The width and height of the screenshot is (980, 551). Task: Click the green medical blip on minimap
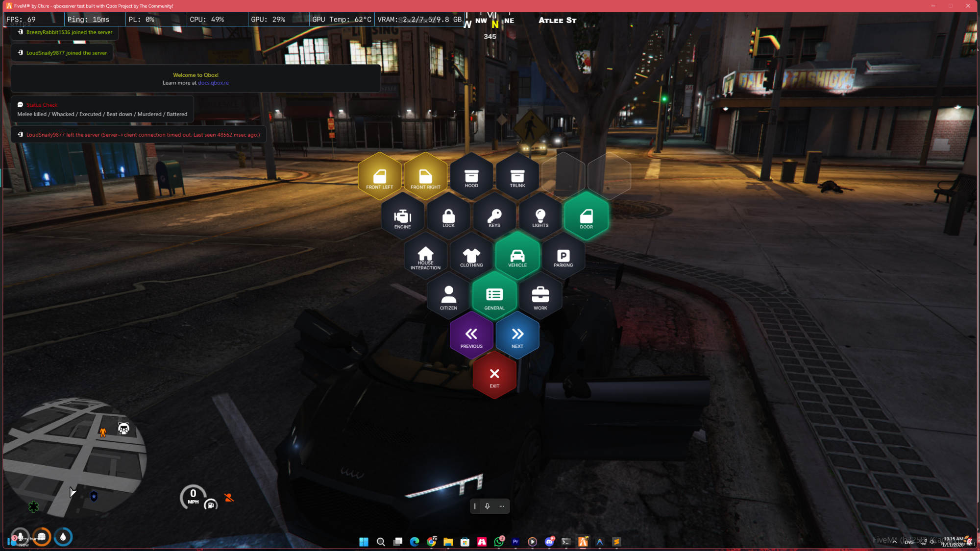point(33,507)
